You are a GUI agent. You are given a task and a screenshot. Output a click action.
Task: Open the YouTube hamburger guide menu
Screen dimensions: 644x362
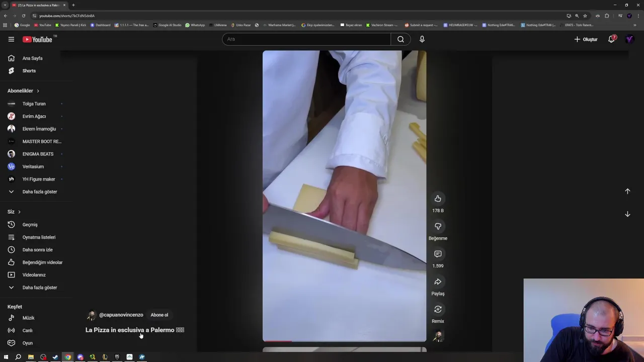pos(11,39)
